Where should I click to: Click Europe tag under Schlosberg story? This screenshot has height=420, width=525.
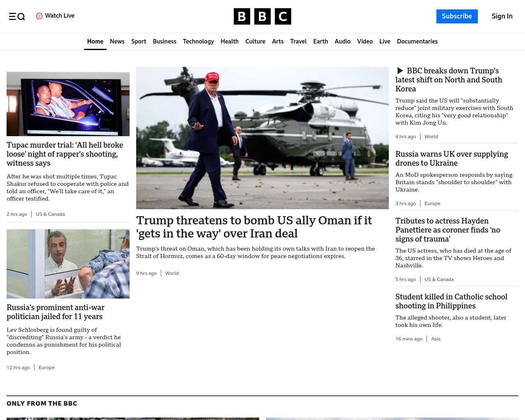(x=46, y=367)
